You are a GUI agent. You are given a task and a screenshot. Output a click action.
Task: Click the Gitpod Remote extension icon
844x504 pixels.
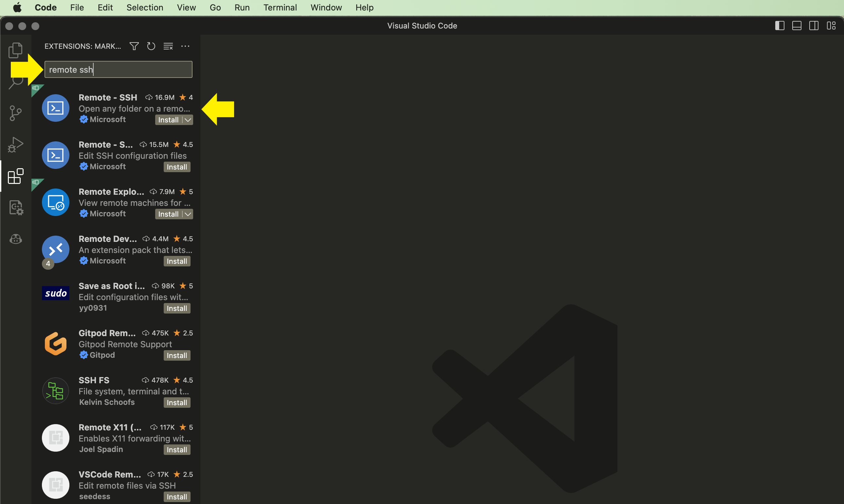tap(55, 344)
